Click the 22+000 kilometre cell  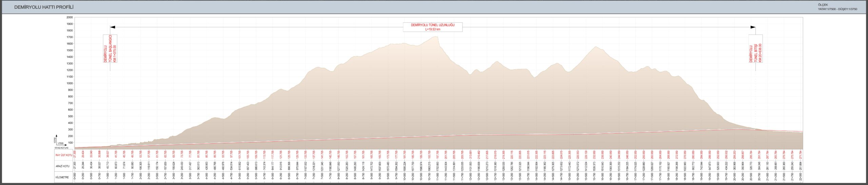point(801,177)
